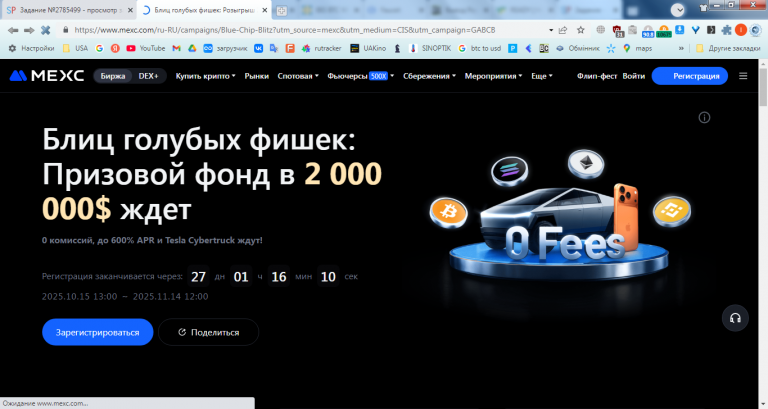Stop page loading with the X icon
The image size is (768, 409).
pyautogui.click(x=46, y=30)
